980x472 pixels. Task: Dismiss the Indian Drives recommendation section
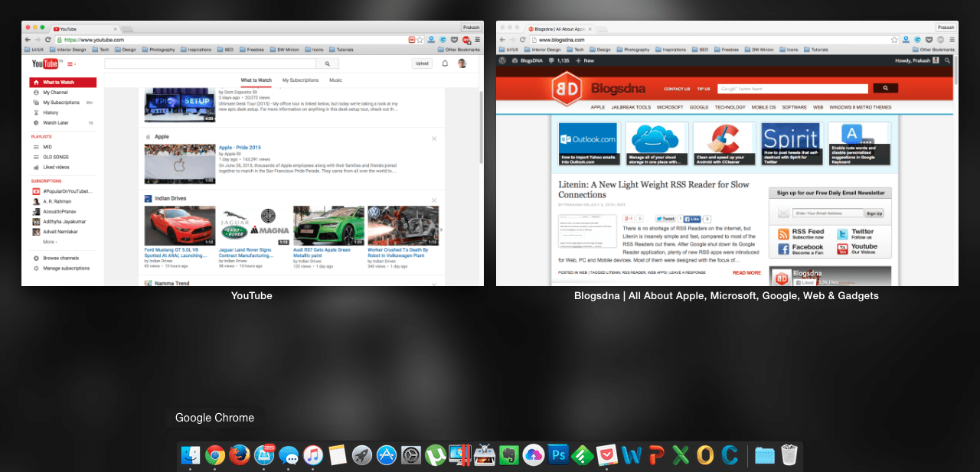(434, 200)
